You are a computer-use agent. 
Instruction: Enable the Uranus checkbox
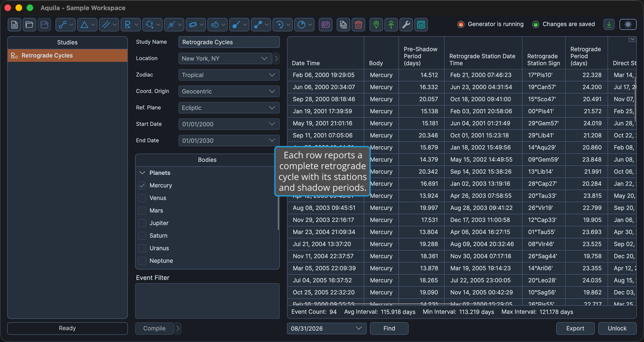[x=142, y=248]
